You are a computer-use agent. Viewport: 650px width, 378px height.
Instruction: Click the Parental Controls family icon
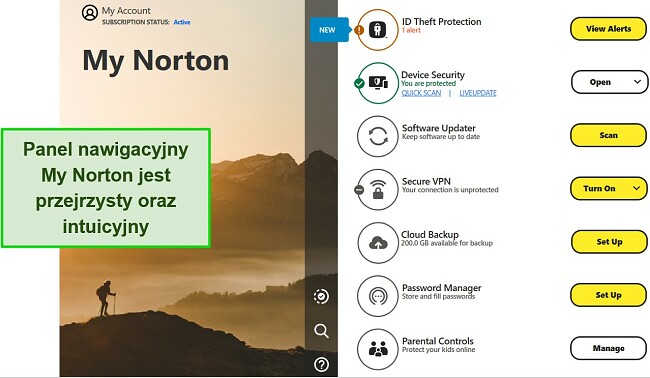(378, 349)
